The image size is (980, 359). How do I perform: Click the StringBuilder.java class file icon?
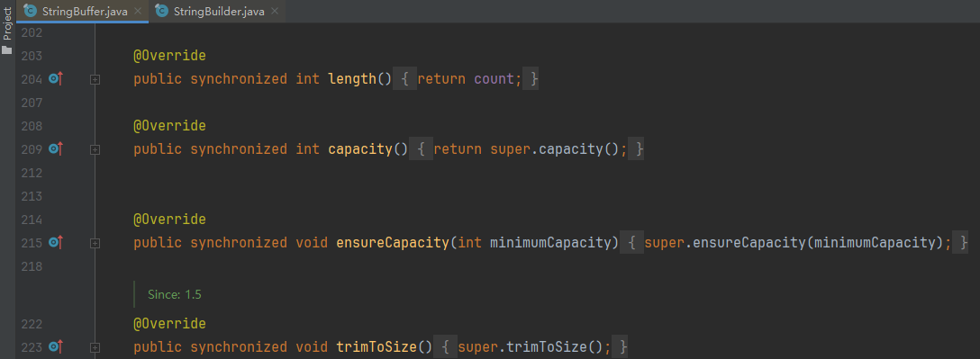(162, 11)
